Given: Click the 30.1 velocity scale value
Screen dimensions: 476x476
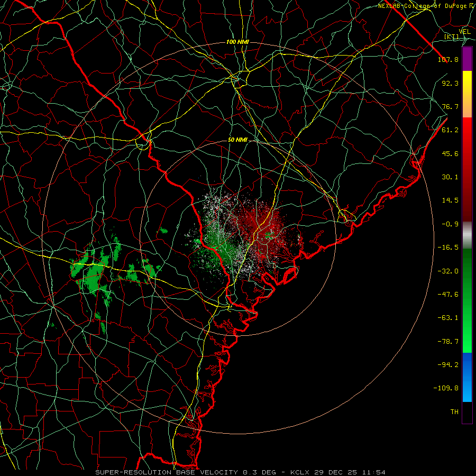Looking at the screenshot, I should 450,177.
